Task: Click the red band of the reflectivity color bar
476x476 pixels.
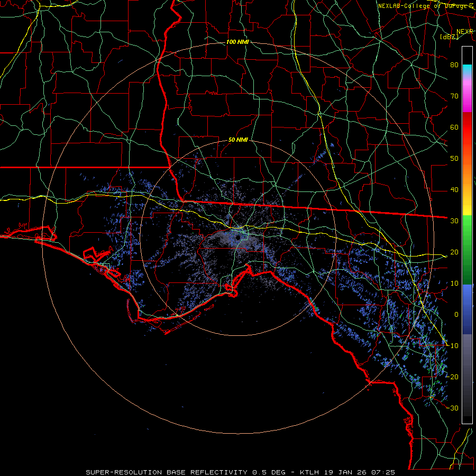Action: click(x=467, y=127)
